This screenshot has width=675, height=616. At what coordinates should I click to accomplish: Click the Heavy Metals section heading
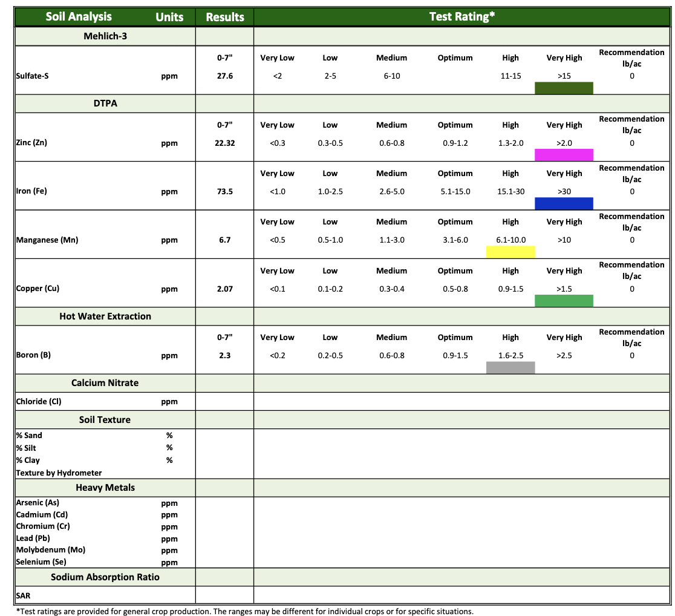click(105, 488)
